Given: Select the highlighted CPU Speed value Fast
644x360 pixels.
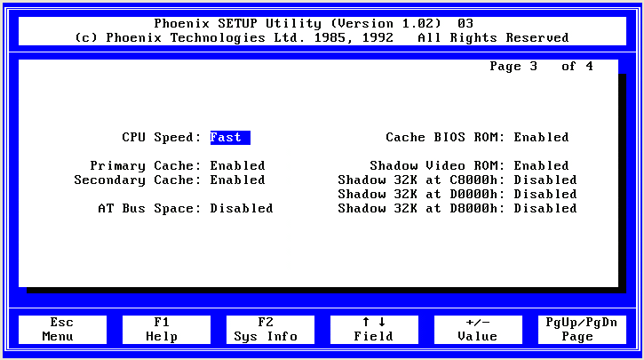Looking at the screenshot, I should click(x=230, y=137).
